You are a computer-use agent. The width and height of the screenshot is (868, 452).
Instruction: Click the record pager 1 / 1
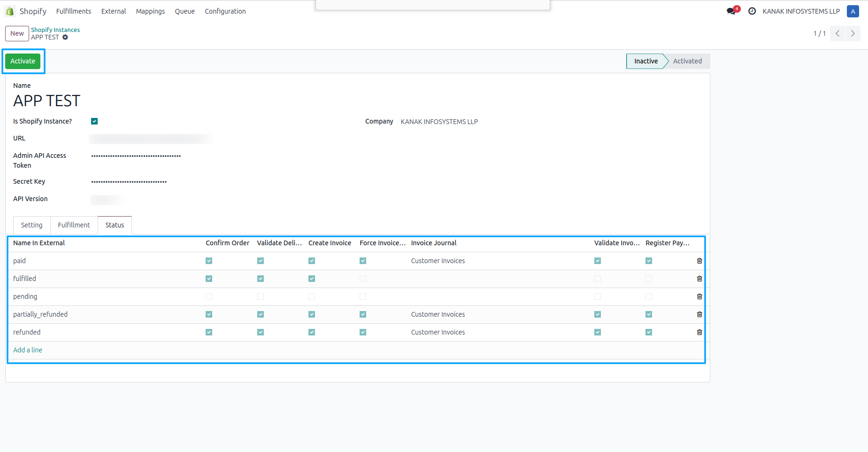(819, 33)
